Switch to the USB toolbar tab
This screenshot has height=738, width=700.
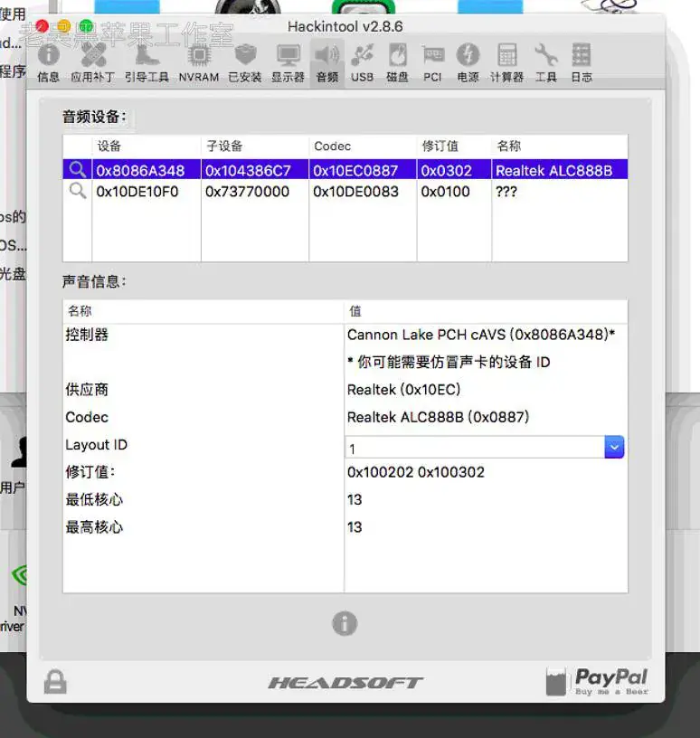(362, 63)
